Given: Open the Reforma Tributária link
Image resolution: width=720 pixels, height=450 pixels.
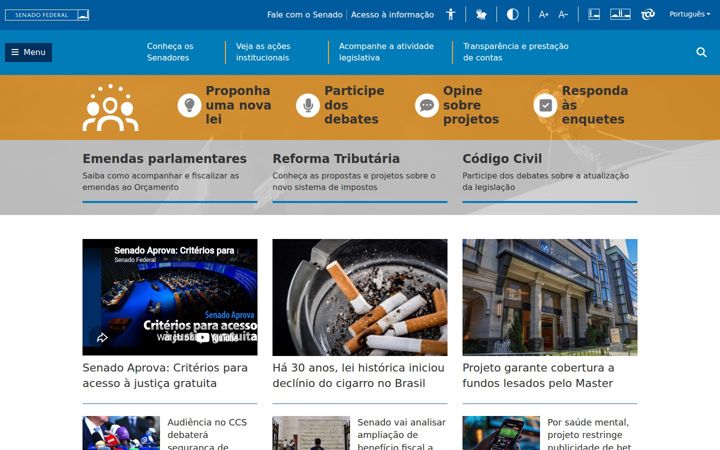Looking at the screenshot, I should (x=336, y=158).
